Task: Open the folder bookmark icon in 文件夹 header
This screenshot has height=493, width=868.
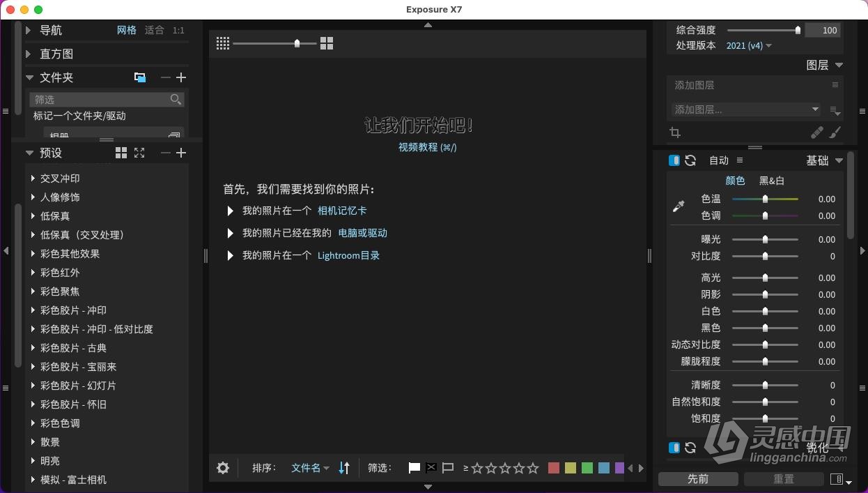Action: pyautogui.click(x=140, y=77)
